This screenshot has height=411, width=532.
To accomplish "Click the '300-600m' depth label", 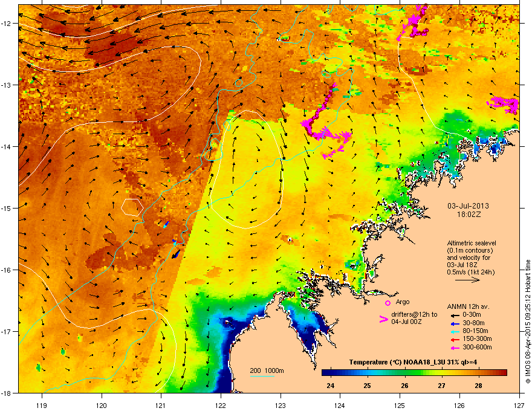I will click(477, 347).
